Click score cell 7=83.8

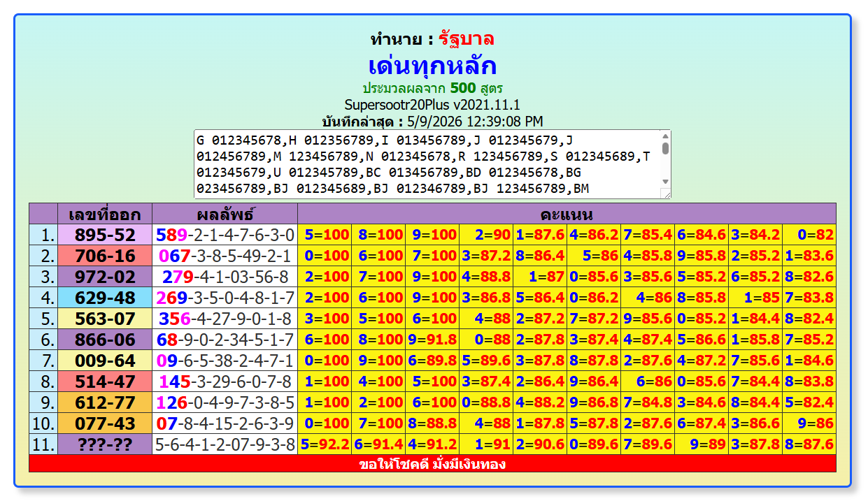(809, 298)
